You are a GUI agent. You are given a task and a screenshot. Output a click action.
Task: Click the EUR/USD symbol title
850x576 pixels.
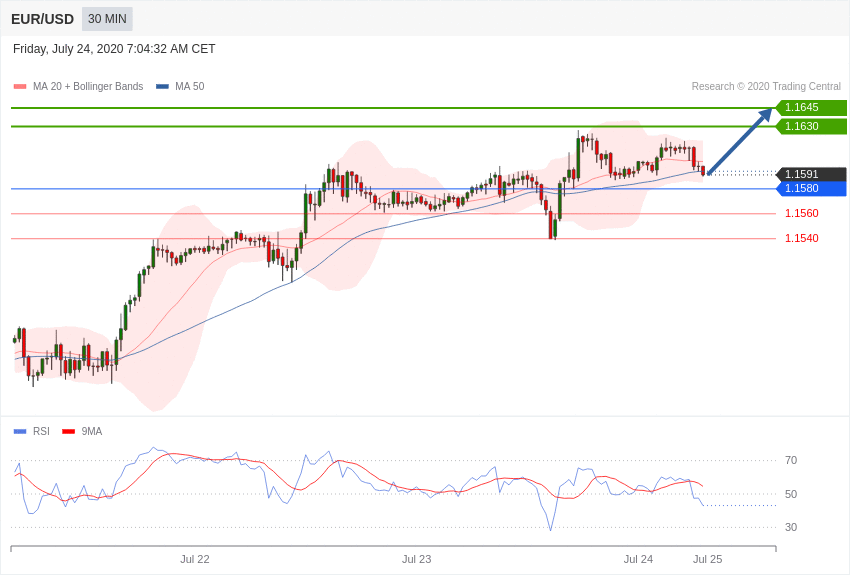[x=42, y=19]
